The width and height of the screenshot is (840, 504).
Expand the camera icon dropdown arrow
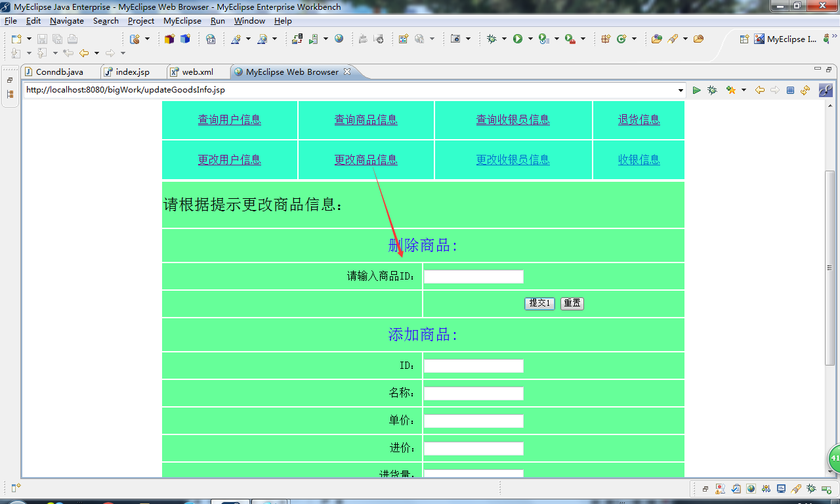click(x=468, y=39)
